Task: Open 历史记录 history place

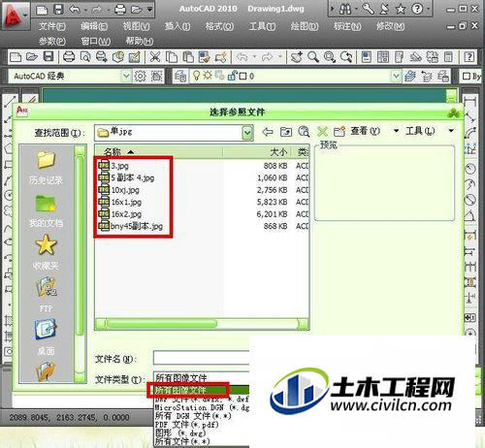Action: 46,167
